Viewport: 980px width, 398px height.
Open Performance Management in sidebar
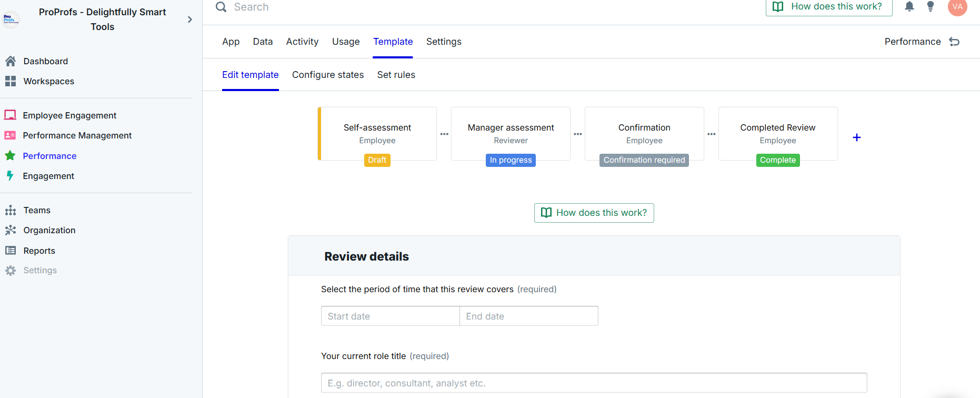[x=77, y=135]
